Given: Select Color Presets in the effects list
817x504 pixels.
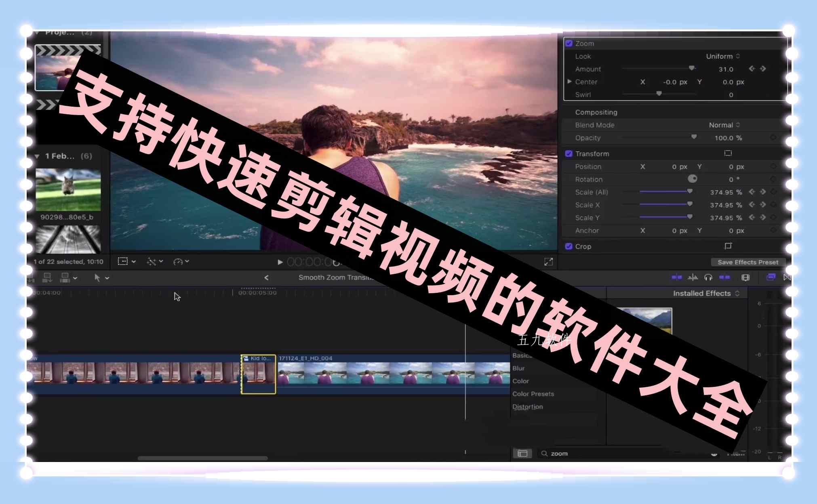Looking at the screenshot, I should pos(533,394).
